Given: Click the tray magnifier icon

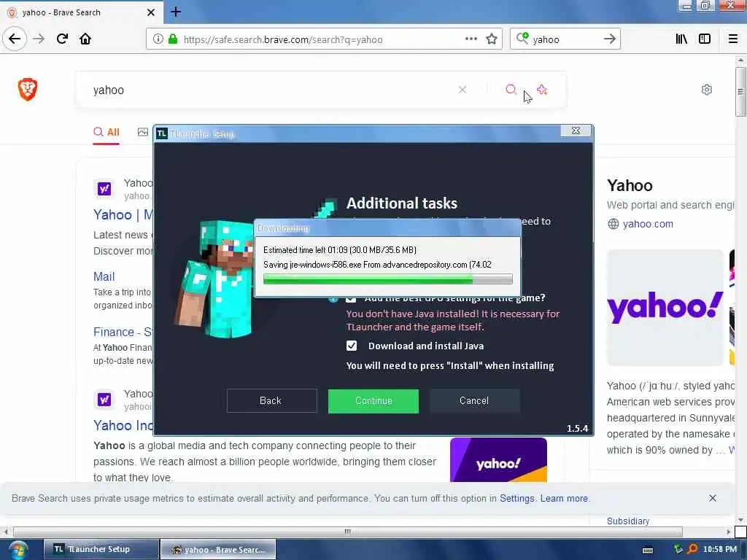Looking at the screenshot, I should [x=692, y=549].
